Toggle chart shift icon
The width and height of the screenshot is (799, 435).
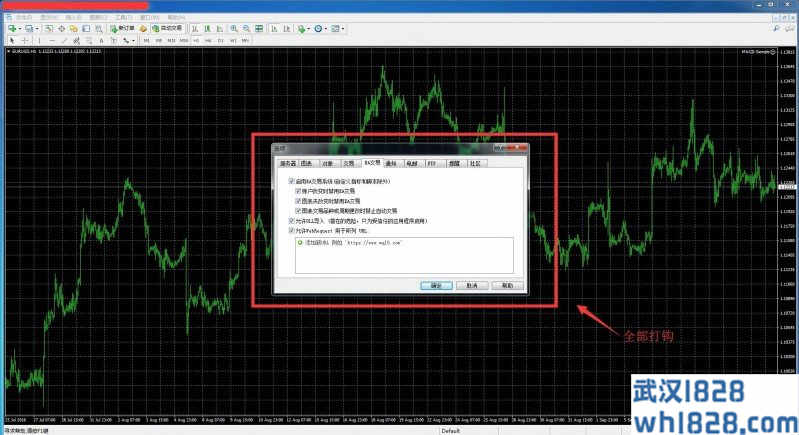(x=287, y=29)
